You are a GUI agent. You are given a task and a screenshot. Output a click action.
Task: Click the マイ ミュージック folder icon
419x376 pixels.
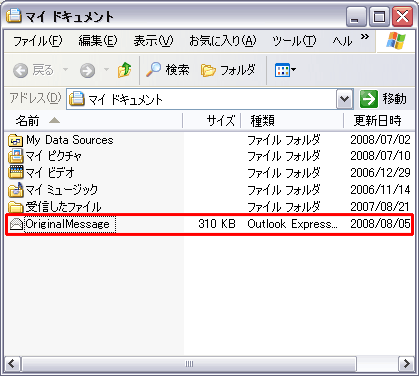pyautogui.click(x=15, y=190)
